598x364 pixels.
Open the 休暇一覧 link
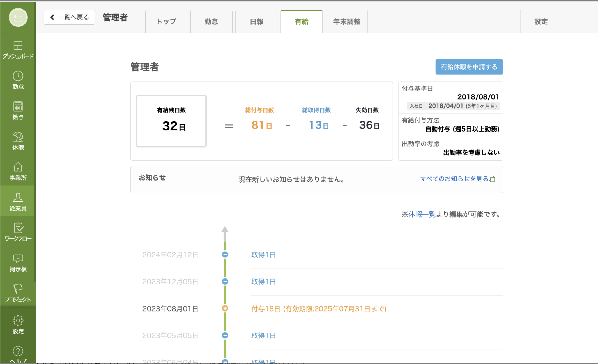[x=422, y=215]
